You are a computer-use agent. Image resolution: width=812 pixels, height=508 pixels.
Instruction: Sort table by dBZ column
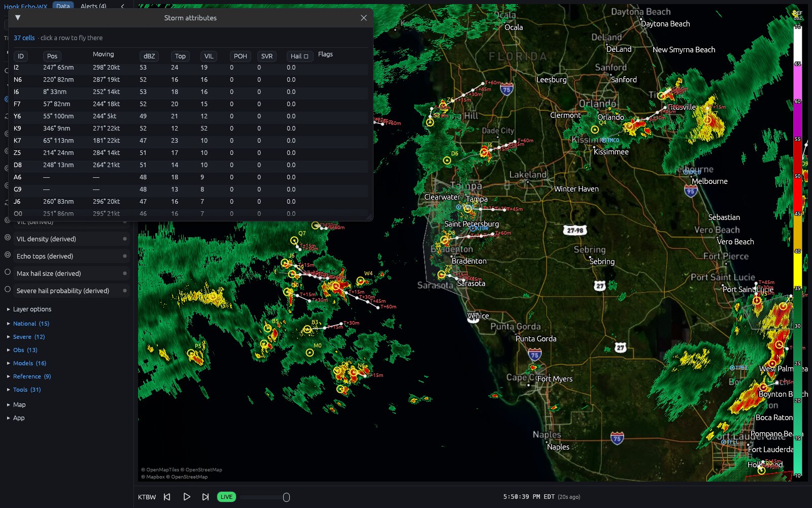point(149,56)
